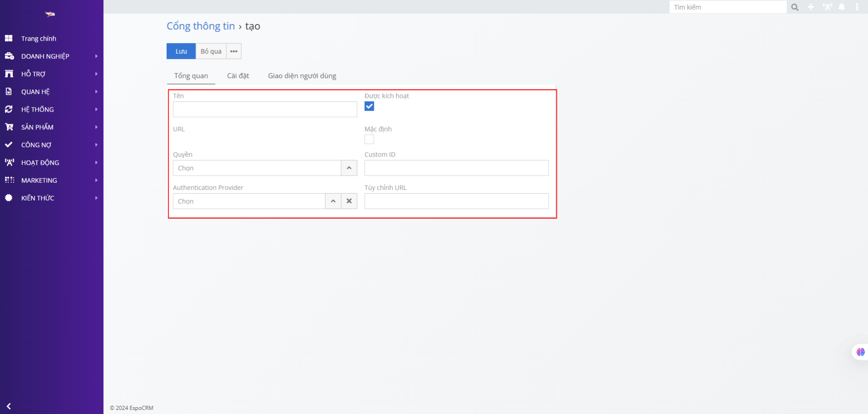Click the Tên input field
868x414 pixels.
[265, 109]
